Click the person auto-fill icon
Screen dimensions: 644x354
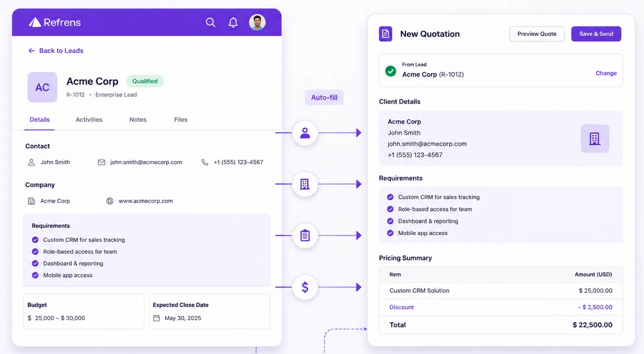[x=305, y=133]
